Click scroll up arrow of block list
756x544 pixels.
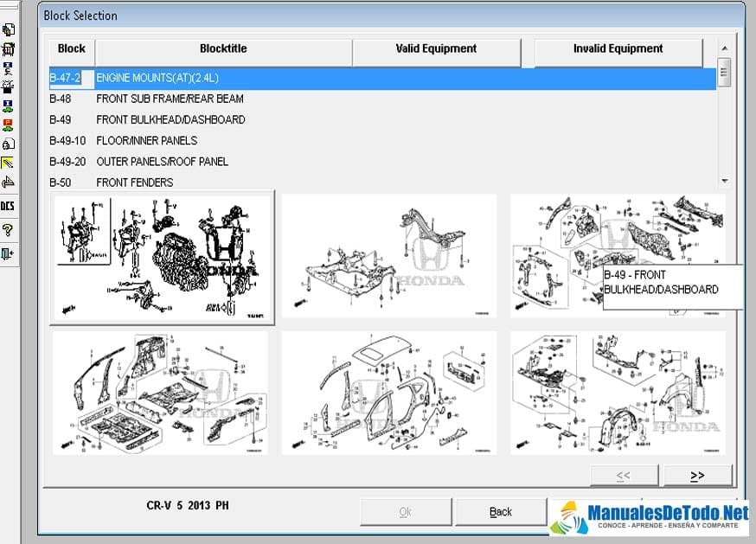click(724, 48)
